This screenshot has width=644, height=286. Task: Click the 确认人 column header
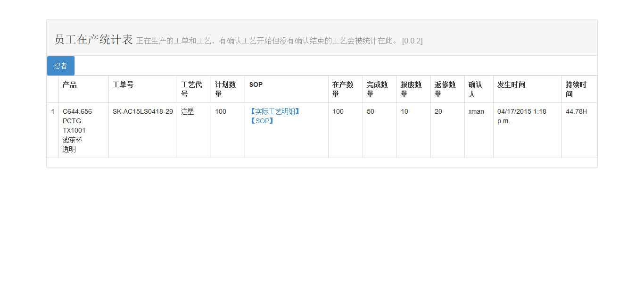click(475, 89)
